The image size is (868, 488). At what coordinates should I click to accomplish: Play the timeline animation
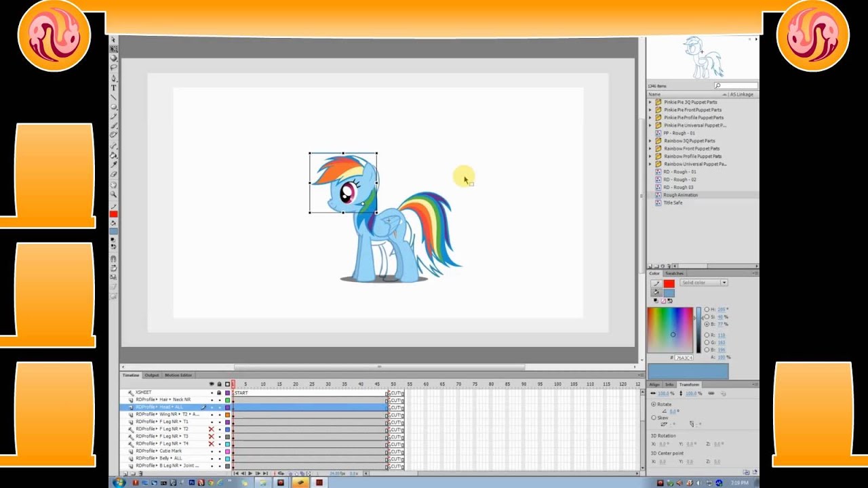250,473
